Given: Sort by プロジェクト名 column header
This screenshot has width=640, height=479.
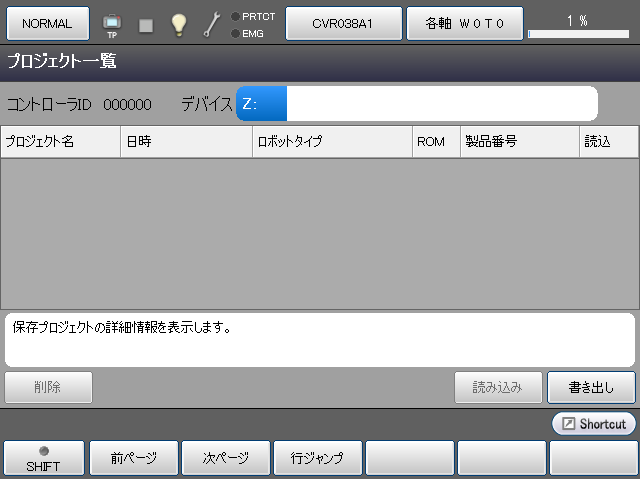Looking at the screenshot, I should [x=60, y=142].
